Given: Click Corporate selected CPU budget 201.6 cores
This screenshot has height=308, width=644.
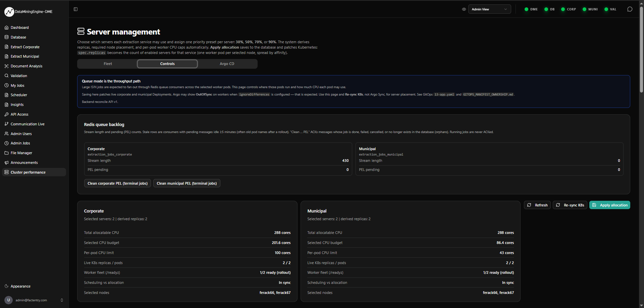Looking at the screenshot, I should pyautogui.click(x=281, y=243).
